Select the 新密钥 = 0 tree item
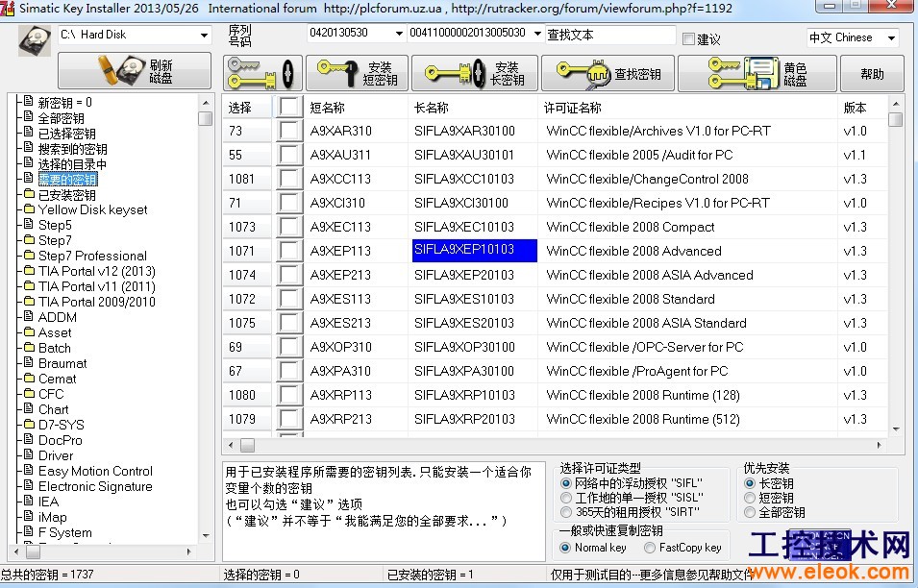 (65, 103)
